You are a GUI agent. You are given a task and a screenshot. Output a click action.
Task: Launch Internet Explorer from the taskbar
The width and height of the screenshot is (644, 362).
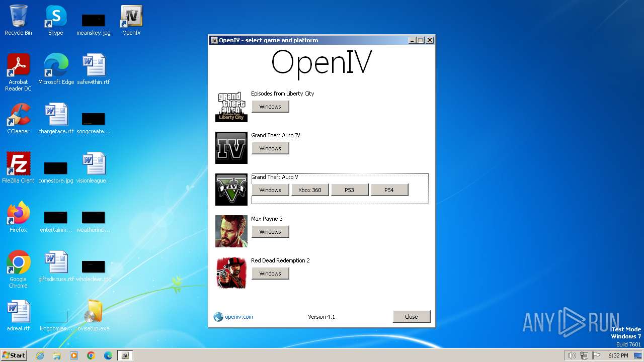point(40,355)
